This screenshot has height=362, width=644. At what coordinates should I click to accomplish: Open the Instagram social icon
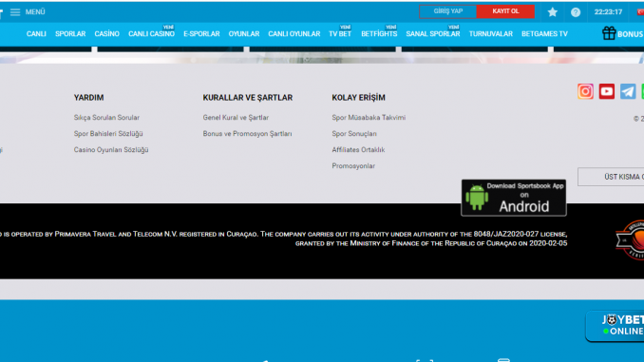[585, 91]
